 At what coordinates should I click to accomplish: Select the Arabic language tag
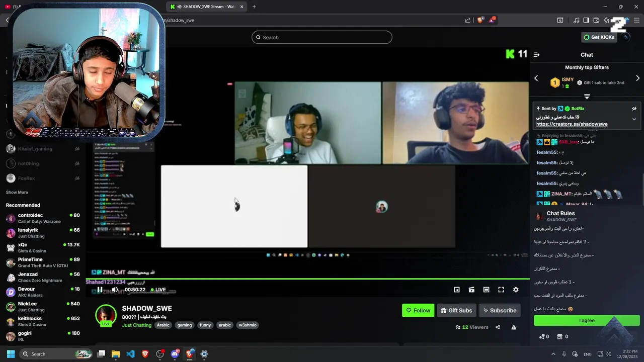point(163,325)
